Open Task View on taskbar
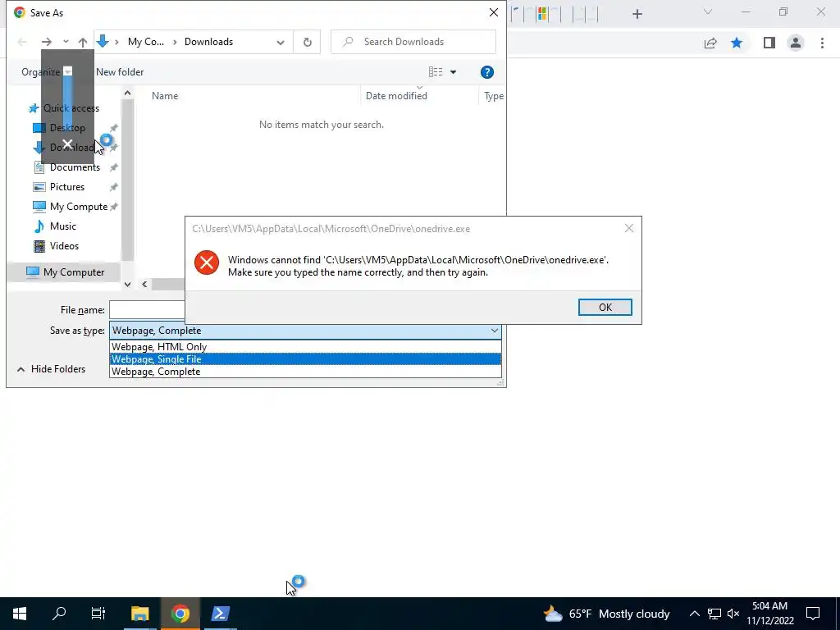The height and width of the screenshot is (630, 840). tap(98, 614)
